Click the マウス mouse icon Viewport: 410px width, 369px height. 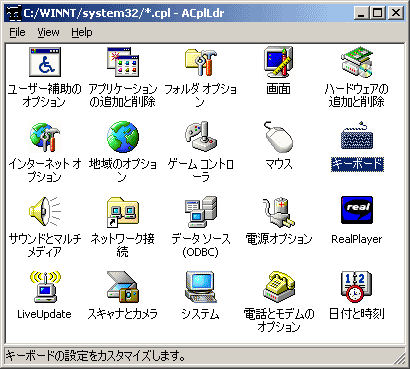click(279, 137)
